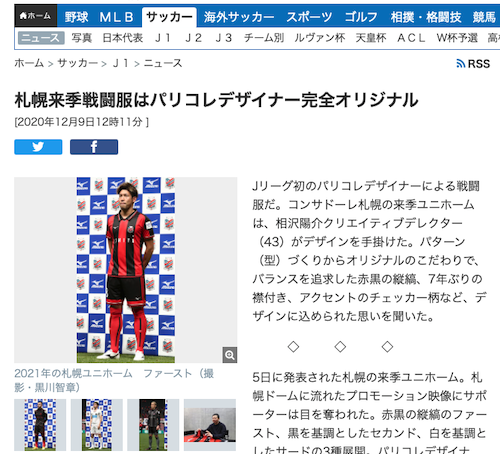Open thumbnail of seated designer photo
Screen dimensions: 500x454
210,425
